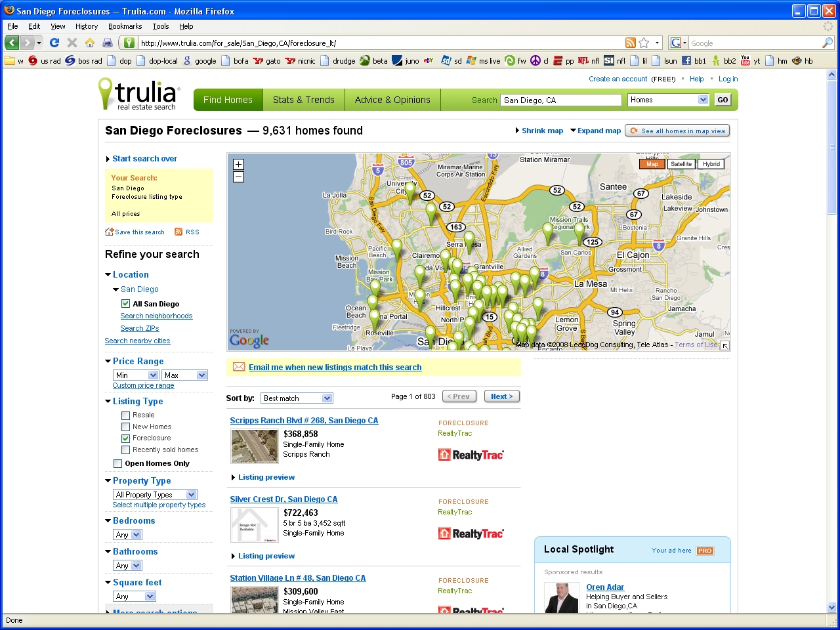Check the Recently sold homes checkbox
840x630 pixels.
coord(125,450)
